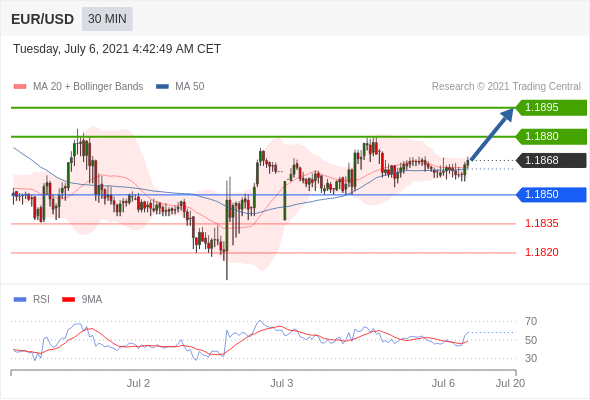Click the EUR/USD pair title
This screenshot has width=590, height=400.
pyautogui.click(x=43, y=19)
